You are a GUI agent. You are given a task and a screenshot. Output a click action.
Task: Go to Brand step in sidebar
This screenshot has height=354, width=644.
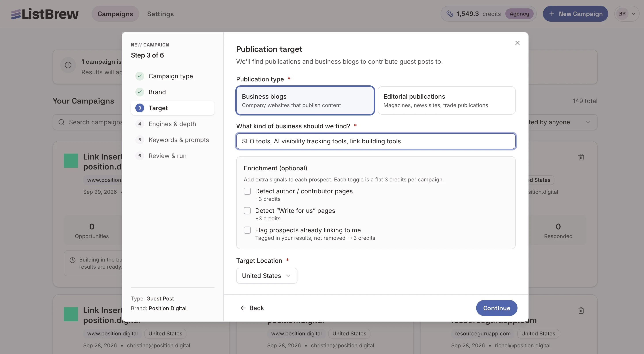[172, 92]
